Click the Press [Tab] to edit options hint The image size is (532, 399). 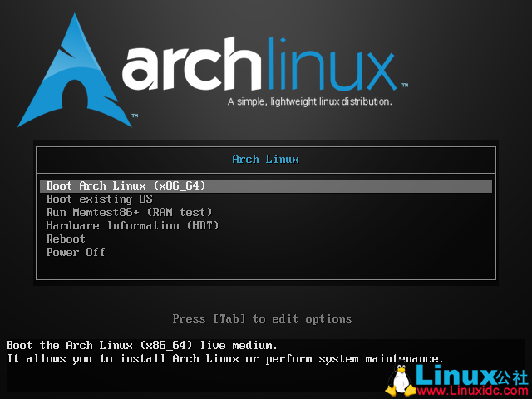coord(262,319)
